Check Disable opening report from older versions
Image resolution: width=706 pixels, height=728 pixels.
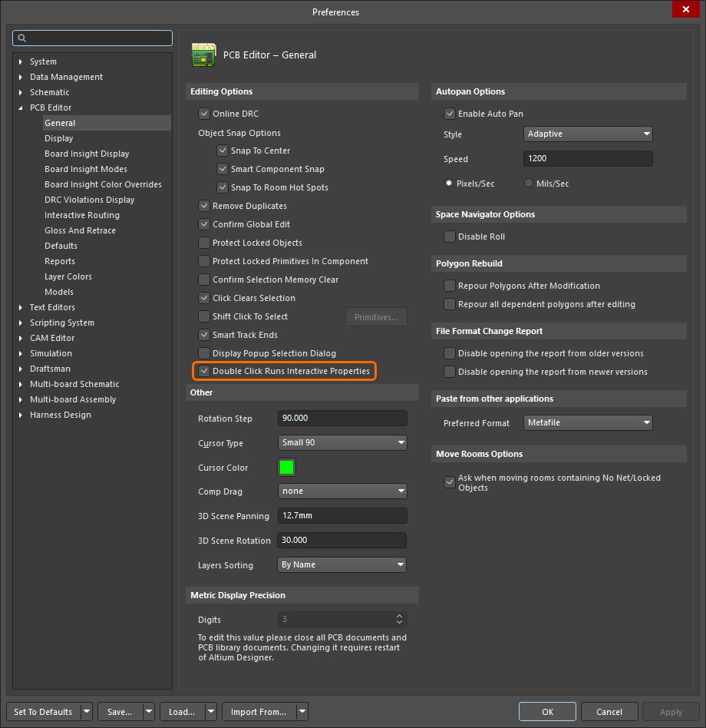450,354
